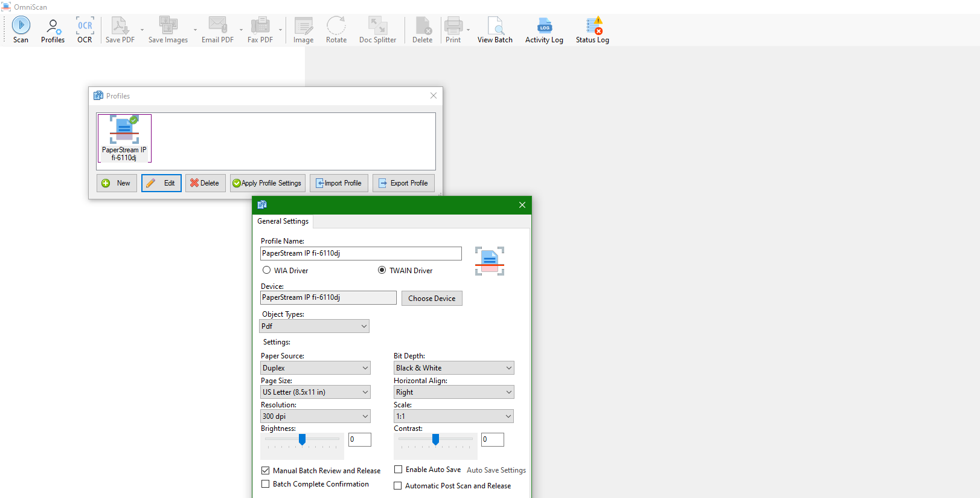Click the Delete toolbar icon

pos(422,30)
